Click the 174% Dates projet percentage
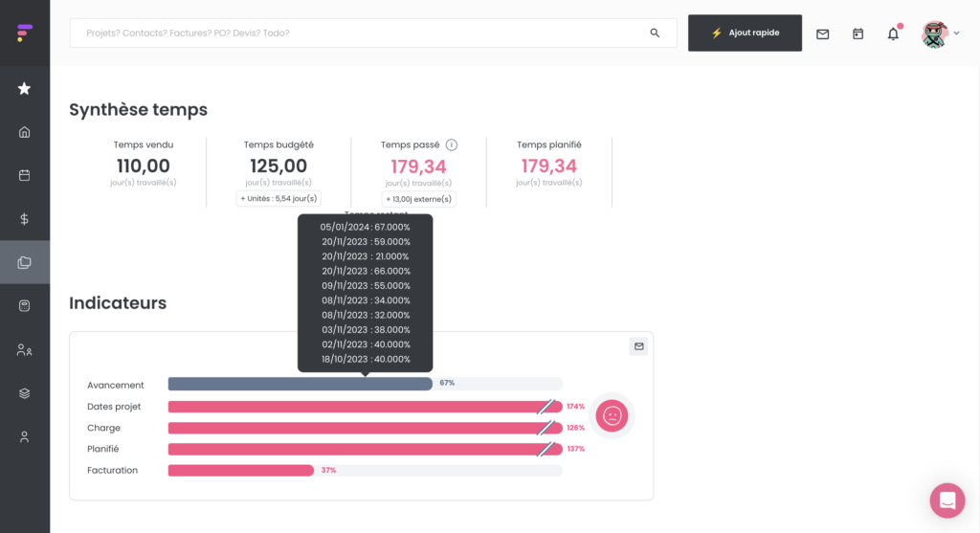Viewport: 980px width, 533px height. click(575, 407)
